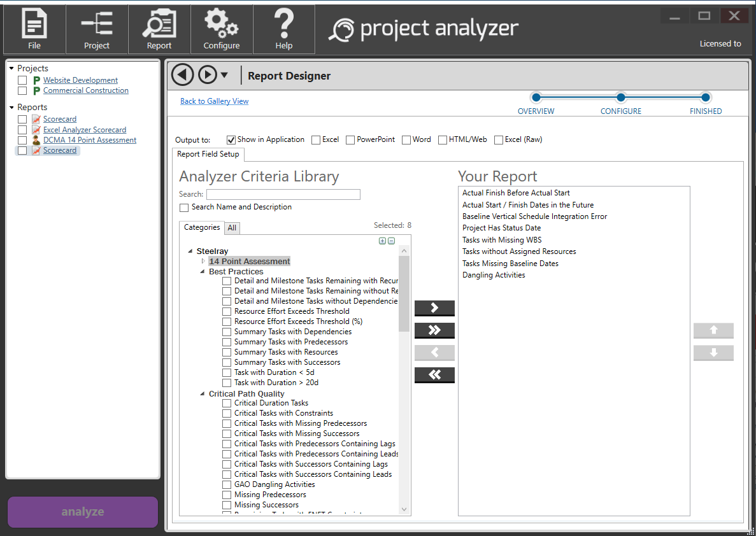The image size is (756, 536).
Task: Check the Website Development project checkbox
Action: point(22,80)
